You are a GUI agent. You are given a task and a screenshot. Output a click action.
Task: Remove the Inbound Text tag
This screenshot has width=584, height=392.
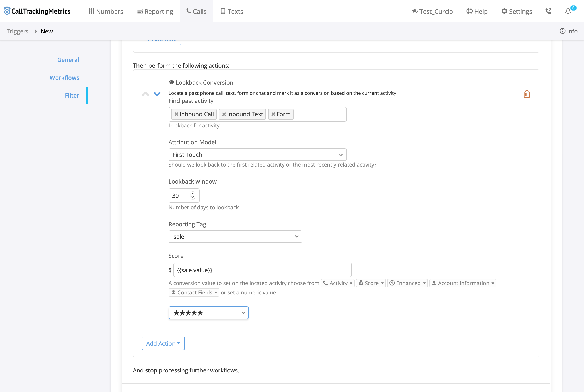point(224,114)
